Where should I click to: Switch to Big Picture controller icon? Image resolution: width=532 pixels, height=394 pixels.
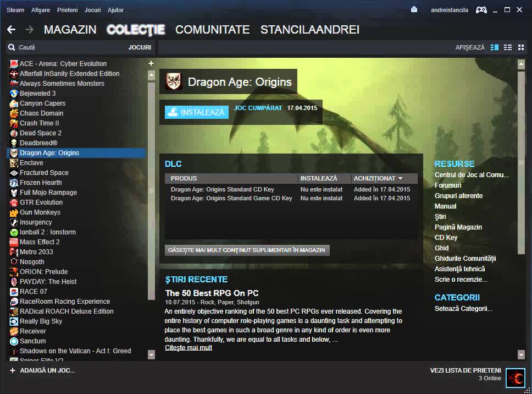(481, 10)
